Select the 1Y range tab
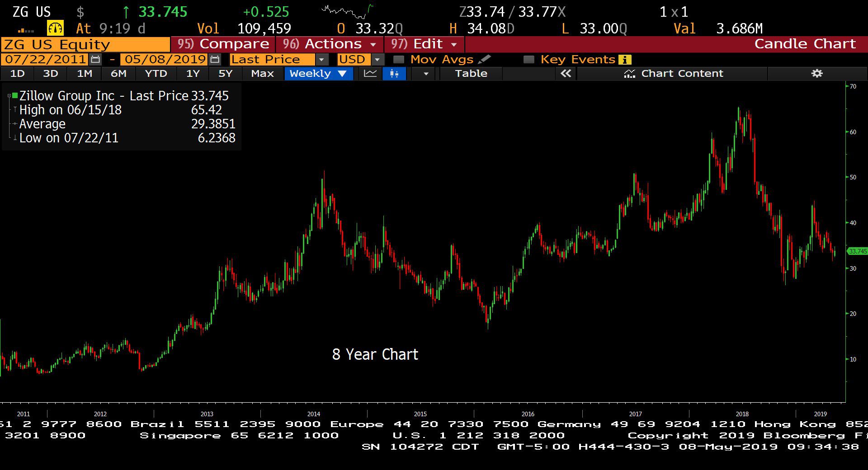Viewport: 868px width, 470px height. (x=193, y=73)
